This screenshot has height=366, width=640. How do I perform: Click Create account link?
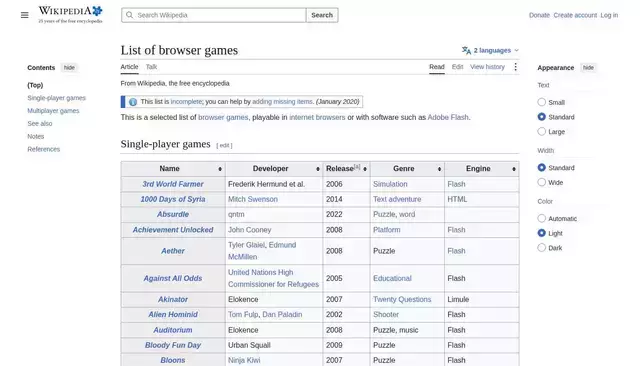click(x=575, y=15)
